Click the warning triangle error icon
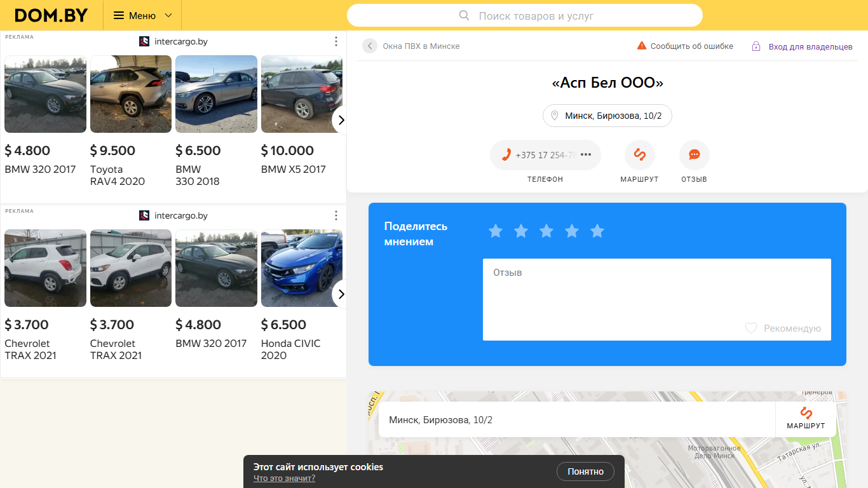This screenshot has width=868, height=488. pos(642,46)
